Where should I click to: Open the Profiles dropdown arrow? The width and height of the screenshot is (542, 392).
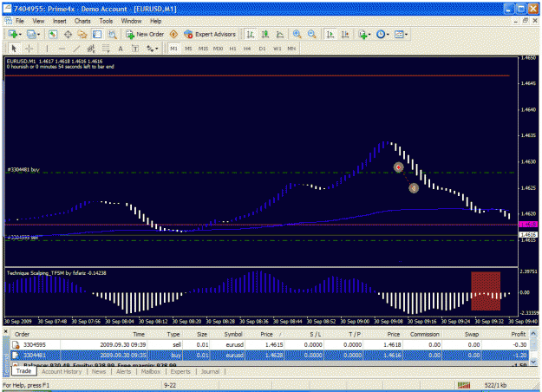(x=38, y=35)
